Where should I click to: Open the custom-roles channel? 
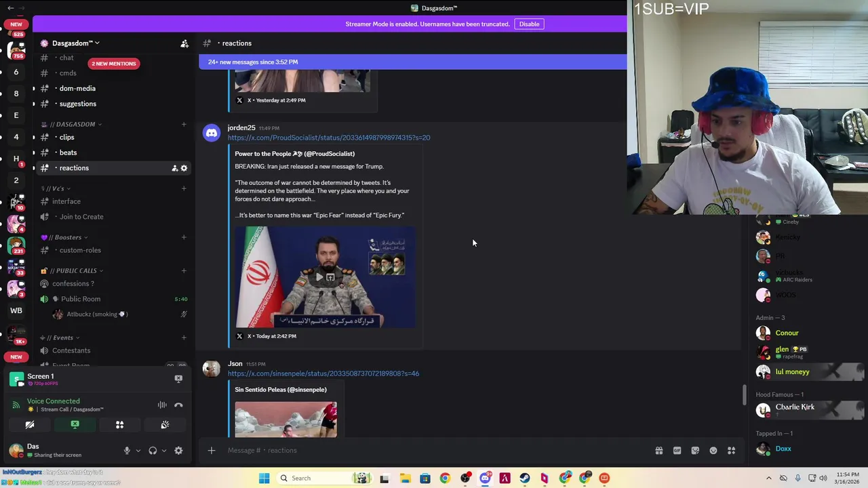click(x=80, y=250)
